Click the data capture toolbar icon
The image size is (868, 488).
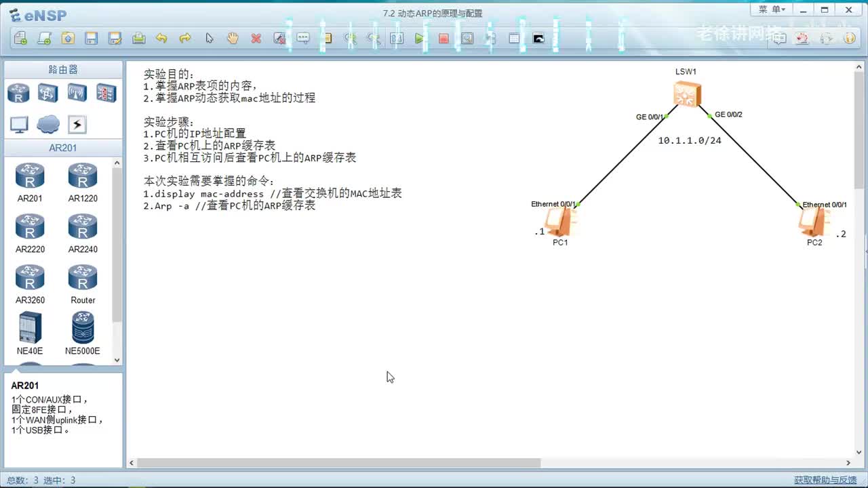(x=467, y=39)
